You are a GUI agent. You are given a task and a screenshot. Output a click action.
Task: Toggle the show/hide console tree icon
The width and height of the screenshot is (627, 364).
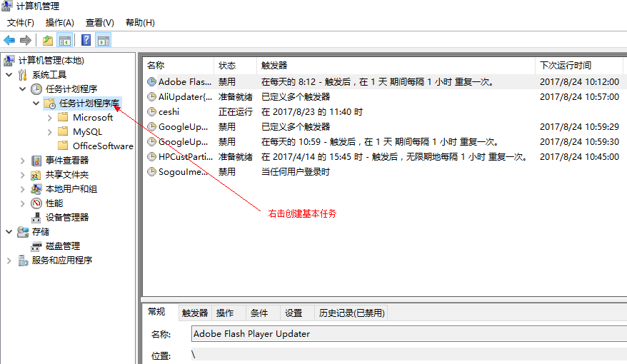coord(65,41)
